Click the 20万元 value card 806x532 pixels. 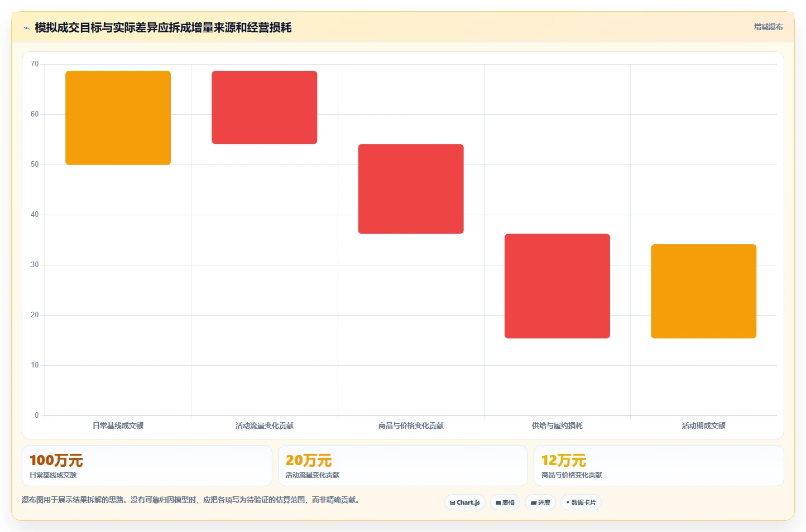tap(403, 466)
